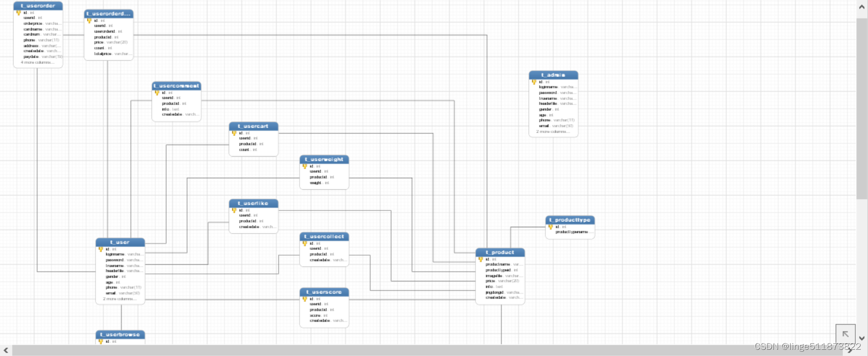Viewport: 868px width, 356px height.
Task: Click the diagram overview arrow icon at bottom right
Action: 845,334
